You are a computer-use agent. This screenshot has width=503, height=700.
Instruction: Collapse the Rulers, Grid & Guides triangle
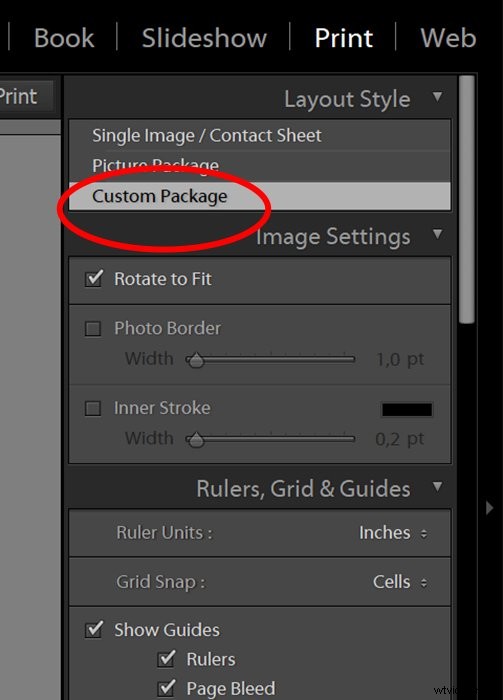pyautogui.click(x=437, y=487)
